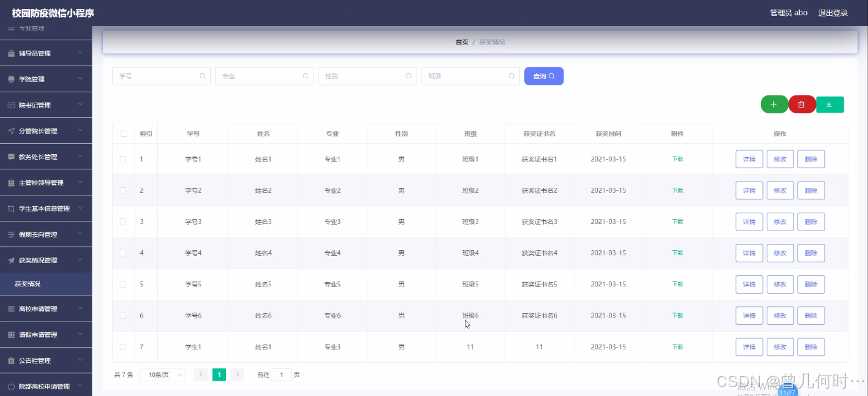Click 修改 for 学生1 row
Image resolution: width=868 pixels, height=396 pixels.
780,347
